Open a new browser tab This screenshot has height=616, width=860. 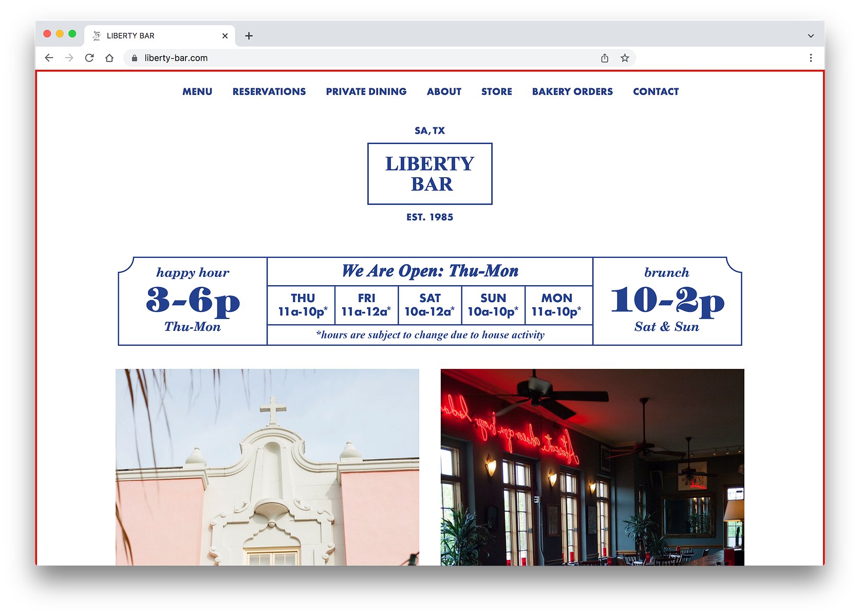(249, 35)
